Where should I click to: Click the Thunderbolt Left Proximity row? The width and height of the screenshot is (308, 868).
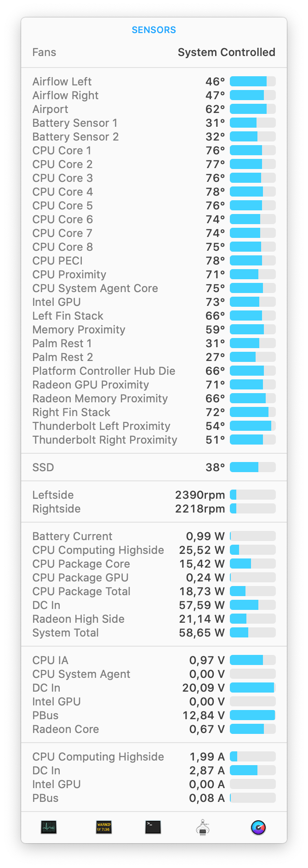[x=154, y=426]
